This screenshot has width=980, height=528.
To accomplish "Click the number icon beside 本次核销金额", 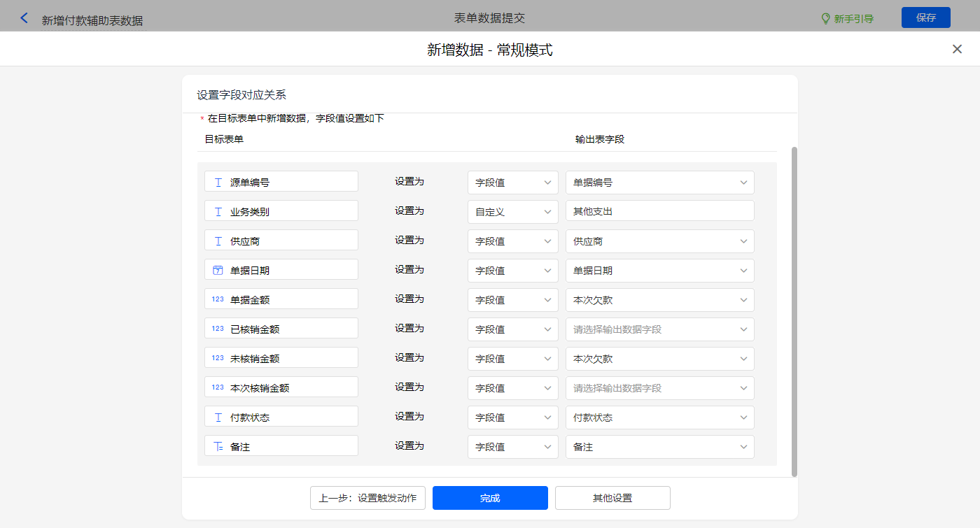I will tap(218, 387).
